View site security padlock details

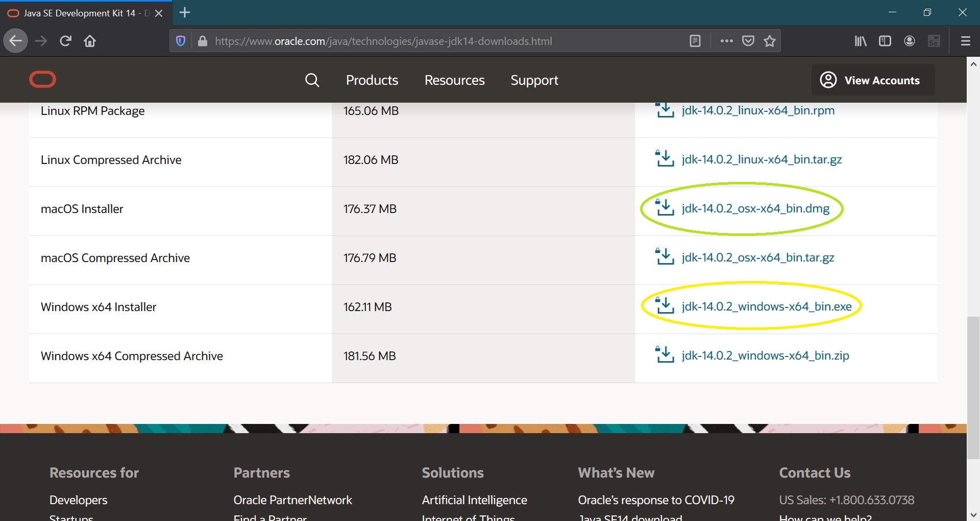tap(203, 41)
